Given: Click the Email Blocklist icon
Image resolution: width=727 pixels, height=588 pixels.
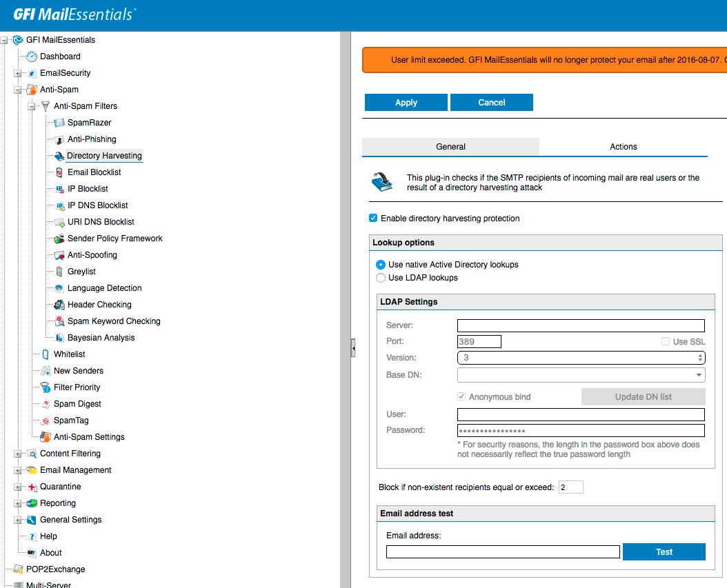Looking at the screenshot, I should point(59,172).
